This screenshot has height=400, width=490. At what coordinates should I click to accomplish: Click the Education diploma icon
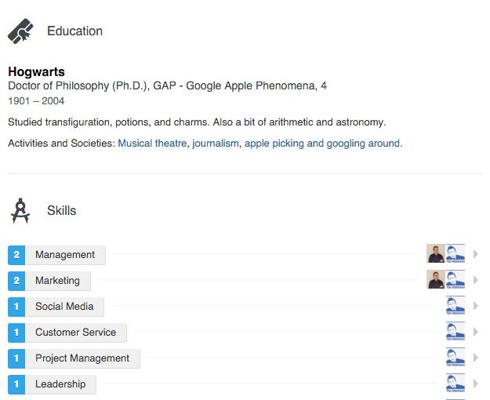[20, 31]
